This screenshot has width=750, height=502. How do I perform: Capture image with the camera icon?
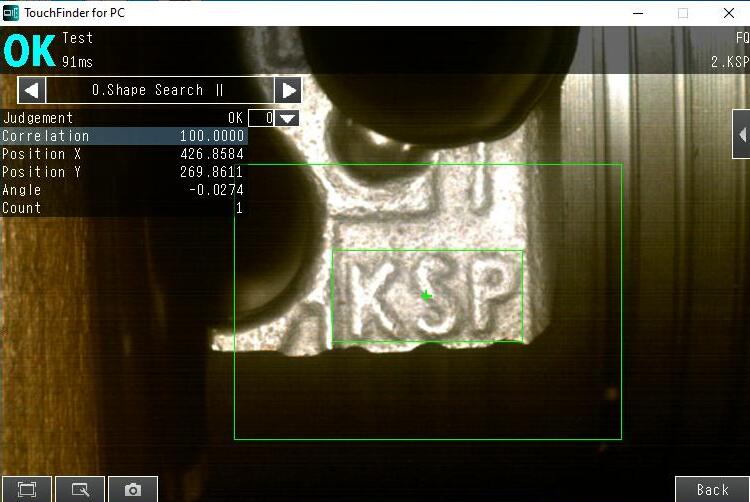[x=132, y=489]
